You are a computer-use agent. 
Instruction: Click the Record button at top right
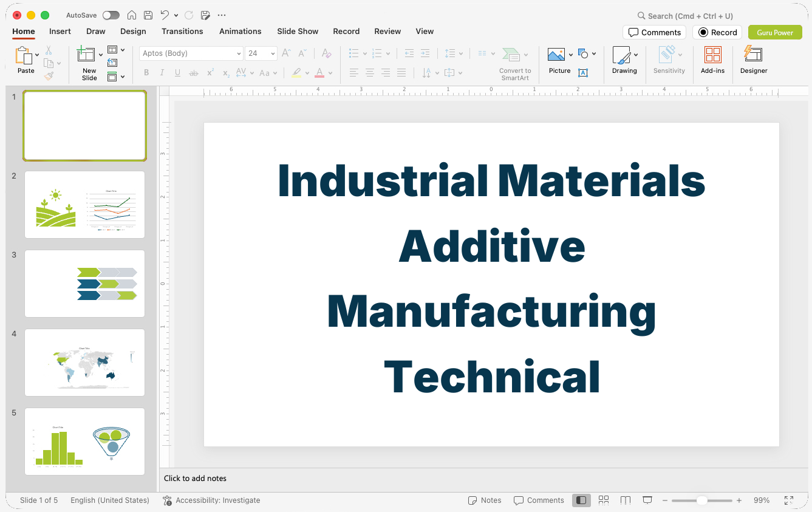pyautogui.click(x=717, y=32)
